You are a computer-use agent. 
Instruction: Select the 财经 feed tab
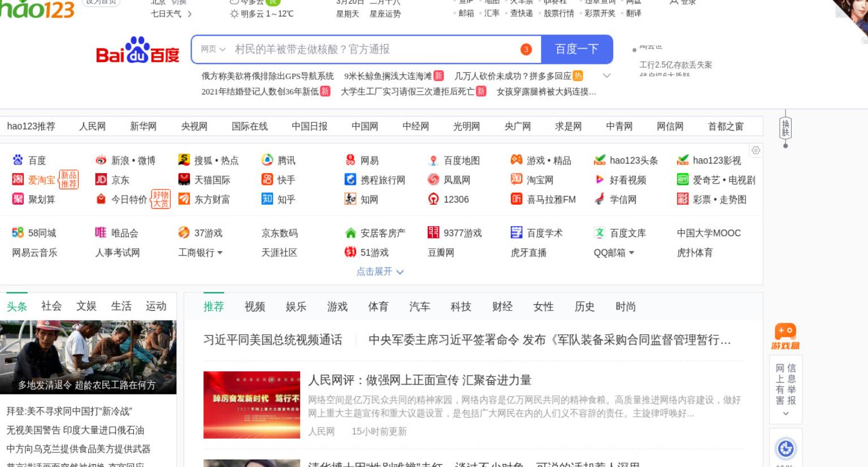pos(502,306)
